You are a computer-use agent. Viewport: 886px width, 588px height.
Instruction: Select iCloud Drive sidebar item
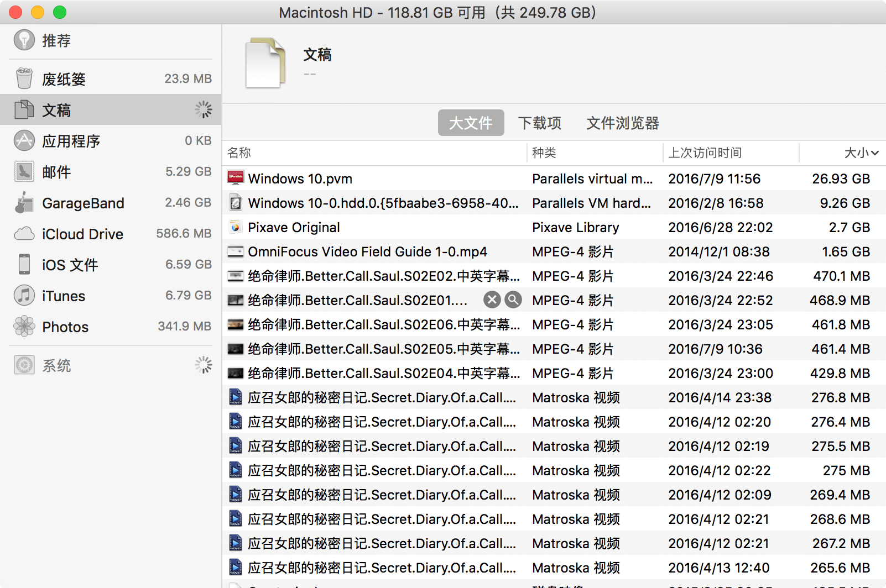[111, 233]
